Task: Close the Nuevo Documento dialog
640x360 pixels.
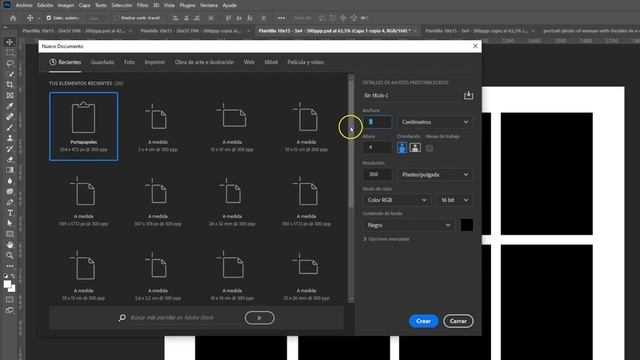Action: point(475,46)
